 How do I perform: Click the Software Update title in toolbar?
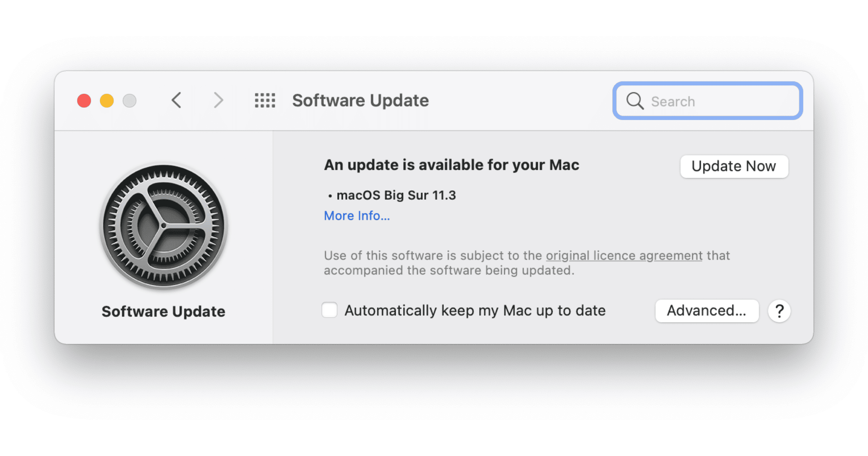coord(360,100)
